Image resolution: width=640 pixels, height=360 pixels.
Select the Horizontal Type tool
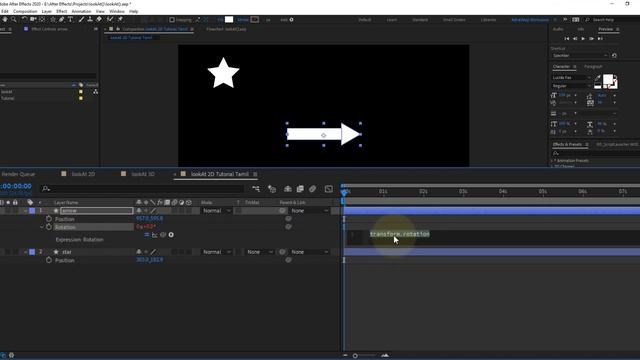coord(70,19)
